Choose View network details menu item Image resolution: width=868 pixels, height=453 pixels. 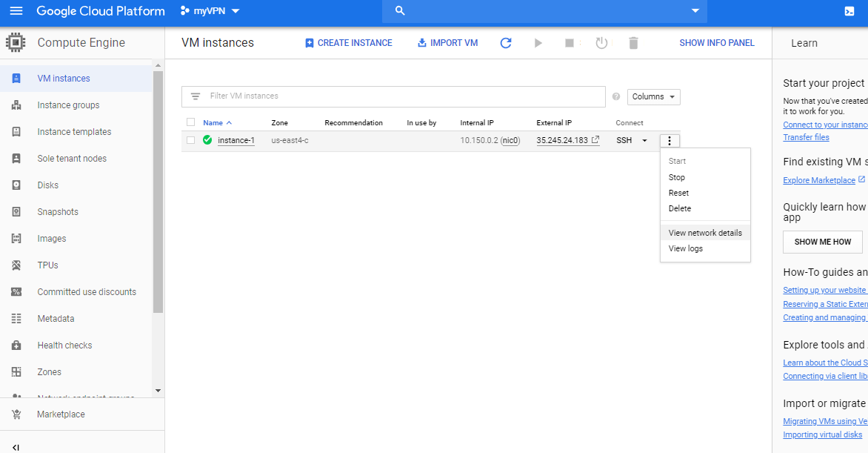[705, 233]
